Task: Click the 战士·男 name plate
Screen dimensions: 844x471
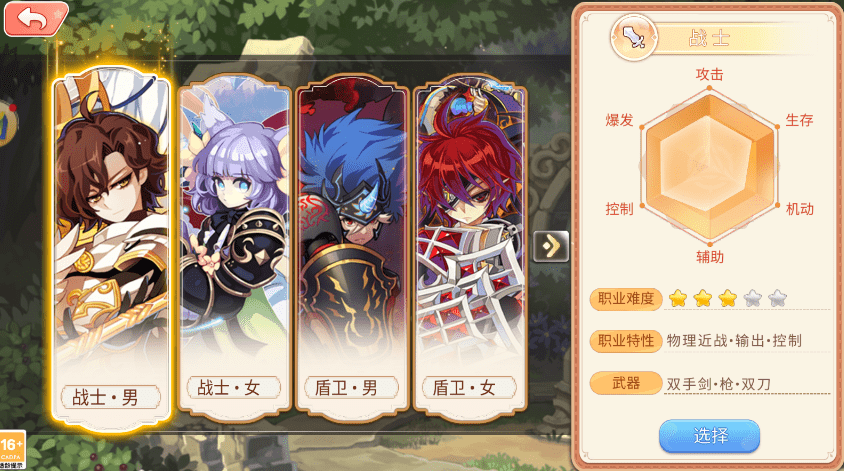Action: tap(111, 398)
